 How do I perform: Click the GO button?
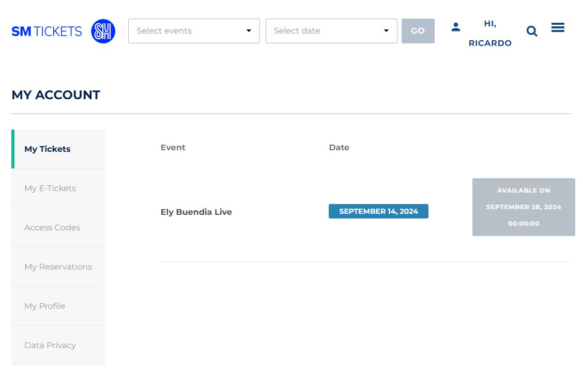pyautogui.click(x=418, y=31)
